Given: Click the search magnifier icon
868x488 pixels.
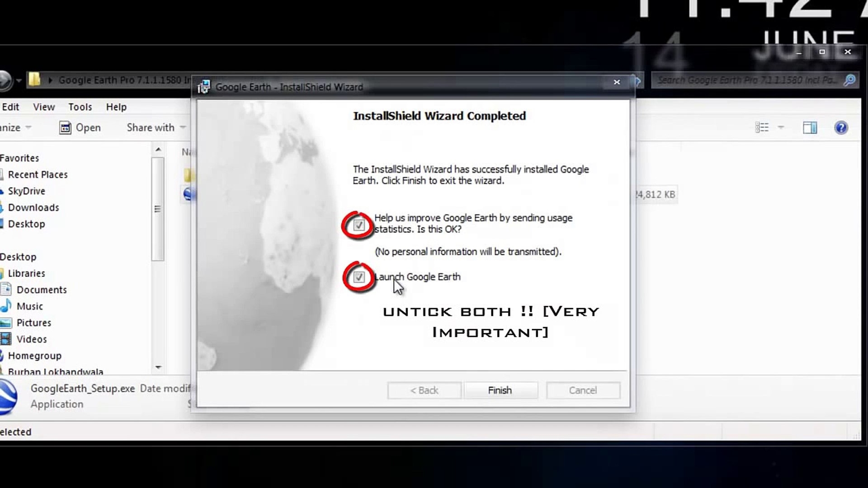Looking at the screenshot, I should [849, 80].
